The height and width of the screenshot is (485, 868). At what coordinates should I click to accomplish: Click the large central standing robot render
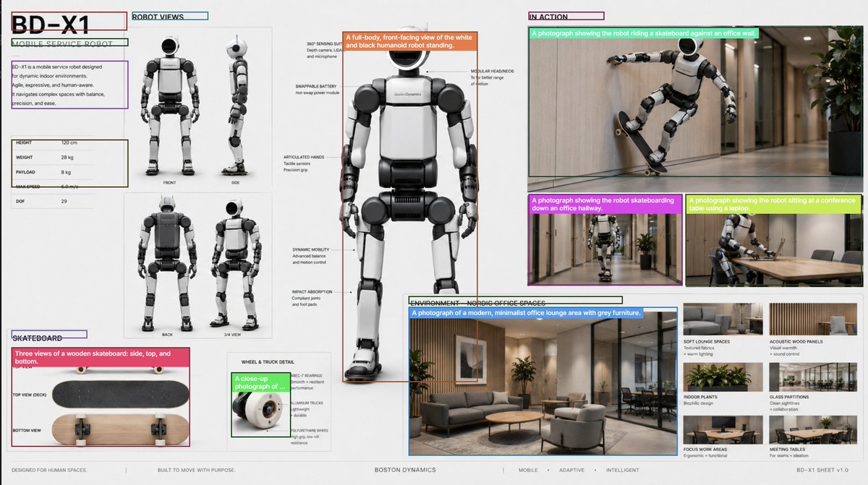[x=409, y=207]
